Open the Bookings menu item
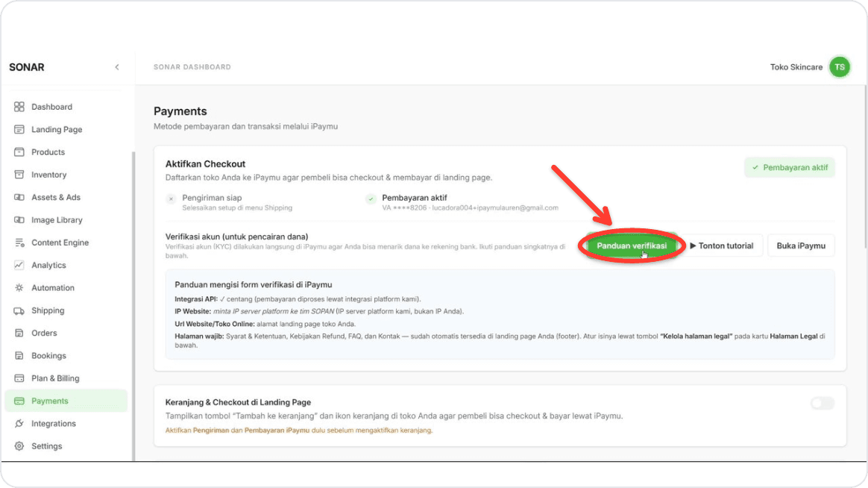 pyautogui.click(x=66, y=356)
